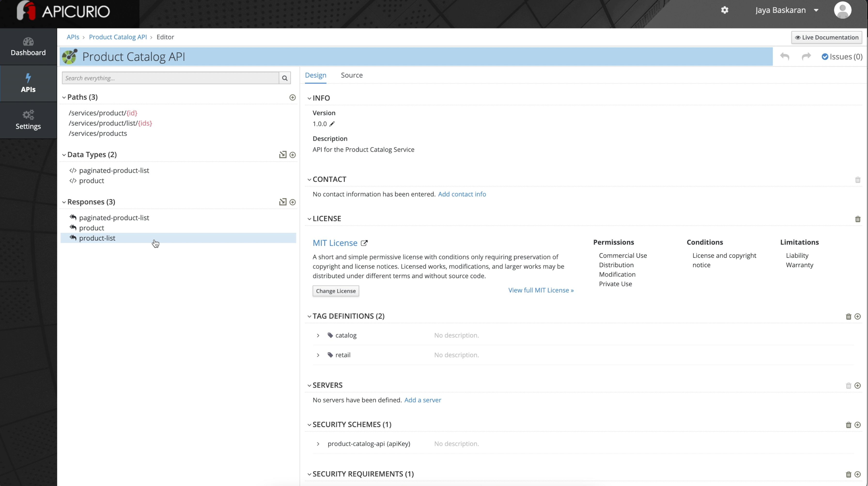Add security scheme plus icon
Screen dimensions: 868x486
(x=858, y=425)
